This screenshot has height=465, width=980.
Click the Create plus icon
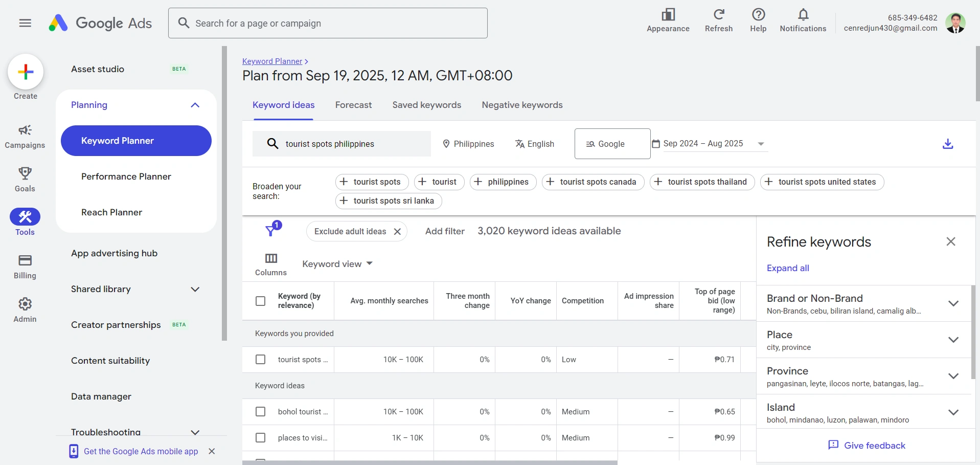[25, 72]
